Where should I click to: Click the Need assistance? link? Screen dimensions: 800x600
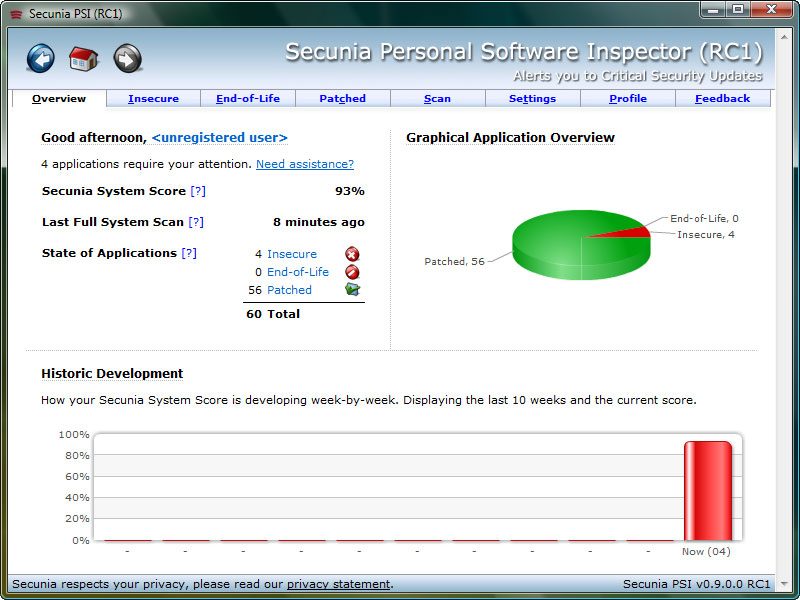click(305, 164)
